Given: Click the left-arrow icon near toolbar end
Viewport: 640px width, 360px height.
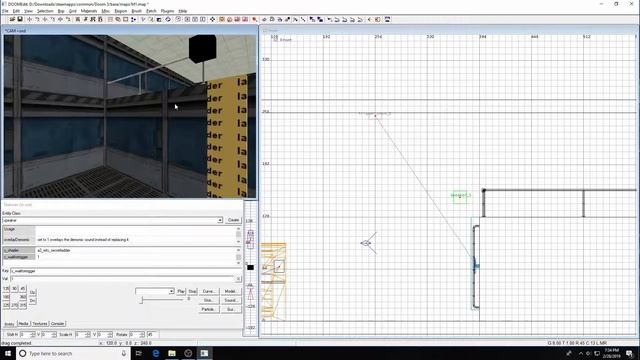Looking at the screenshot, I should coord(370,19).
